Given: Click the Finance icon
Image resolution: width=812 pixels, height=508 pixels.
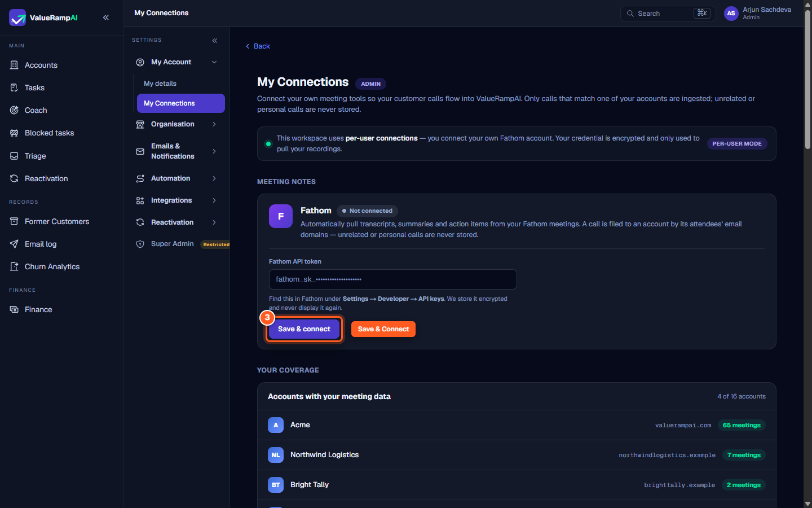Looking at the screenshot, I should (x=14, y=309).
